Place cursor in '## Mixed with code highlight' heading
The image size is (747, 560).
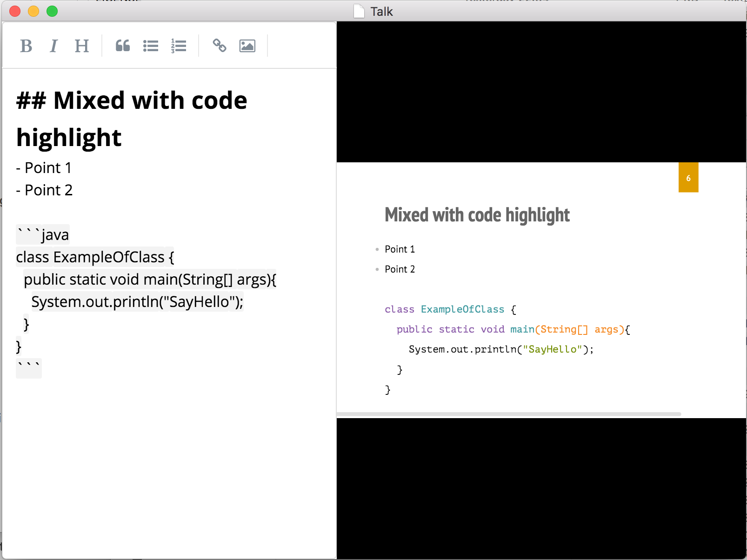click(x=132, y=119)
